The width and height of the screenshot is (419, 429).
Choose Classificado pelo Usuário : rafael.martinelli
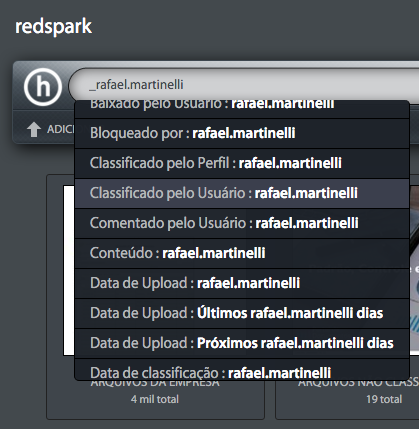[242, 193]
